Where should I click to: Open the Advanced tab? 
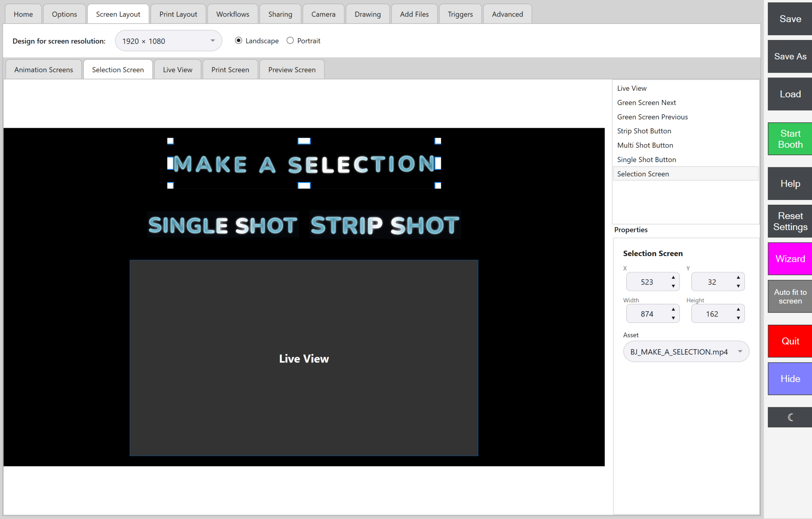click(507, 14)
